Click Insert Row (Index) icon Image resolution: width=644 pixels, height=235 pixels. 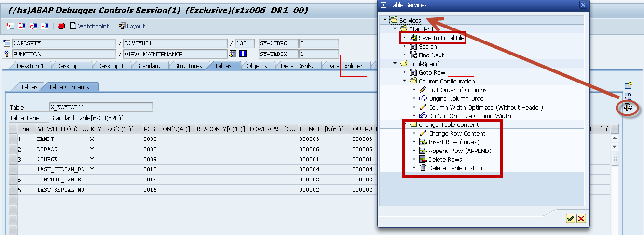tap(423, 142)
